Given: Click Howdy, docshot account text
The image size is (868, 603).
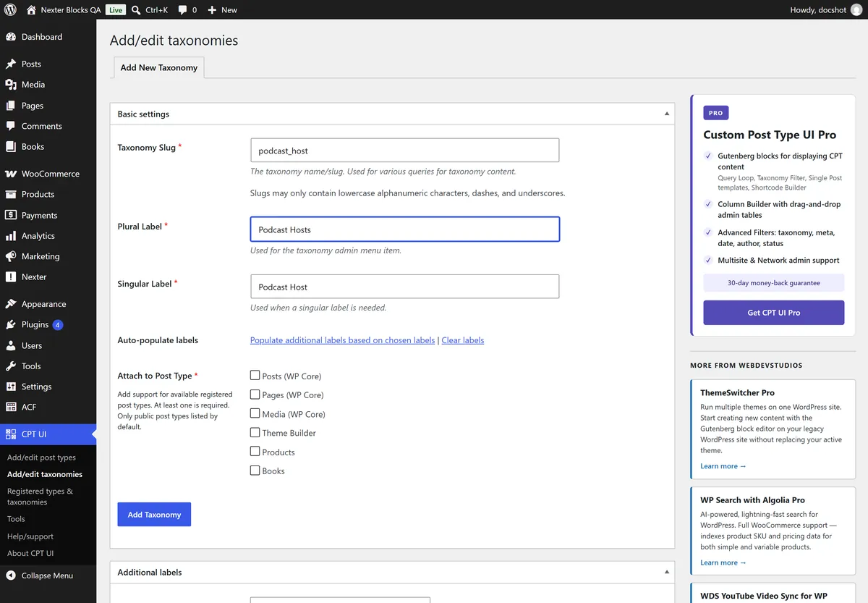Looking at the screenshot, I should tap(819, 10).
